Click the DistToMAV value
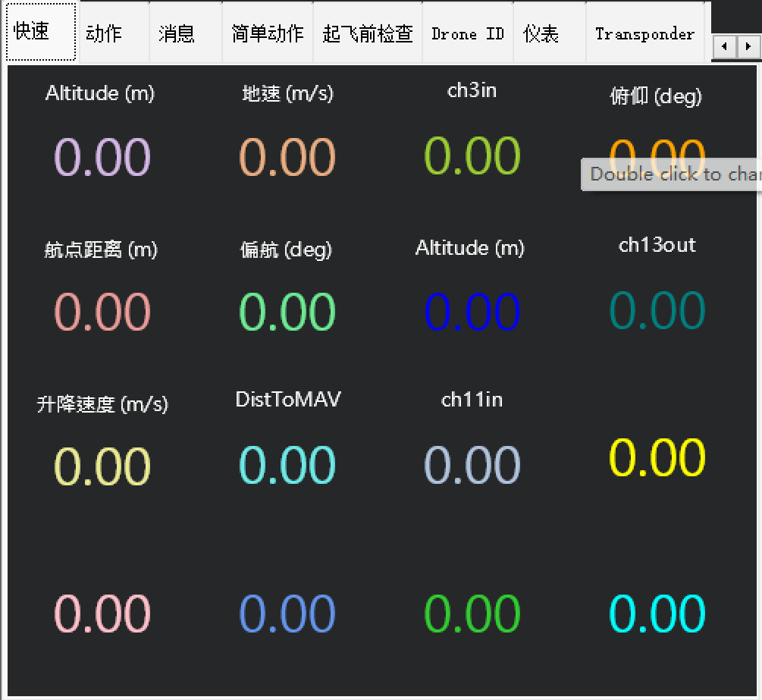The width and height of the screenshot is (762, 700). [x=287, y=465]
